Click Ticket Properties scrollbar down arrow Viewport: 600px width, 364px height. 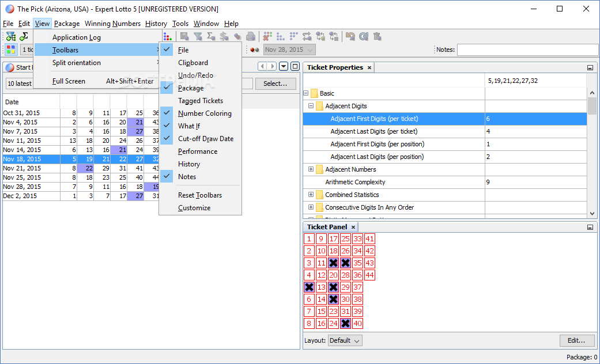[592, 213]
